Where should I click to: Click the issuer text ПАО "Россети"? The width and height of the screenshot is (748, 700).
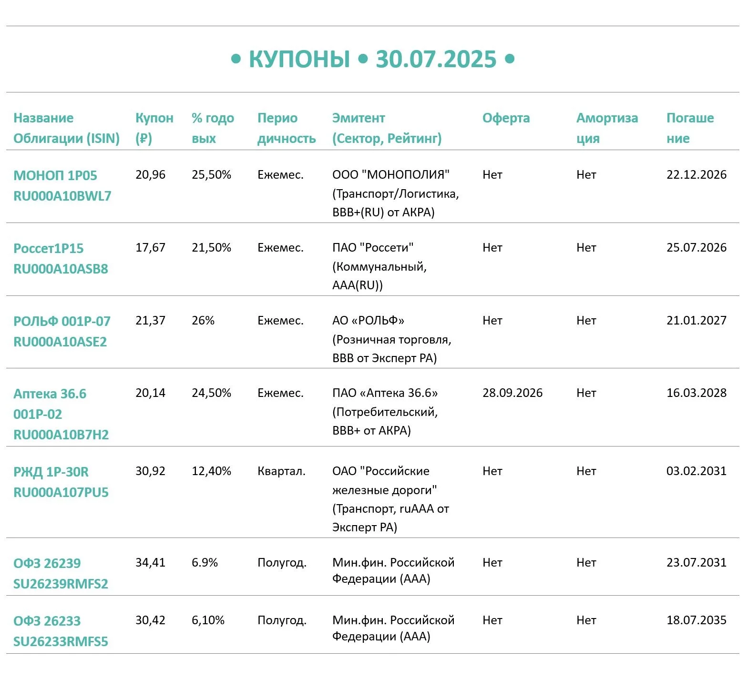pos(373,248)
